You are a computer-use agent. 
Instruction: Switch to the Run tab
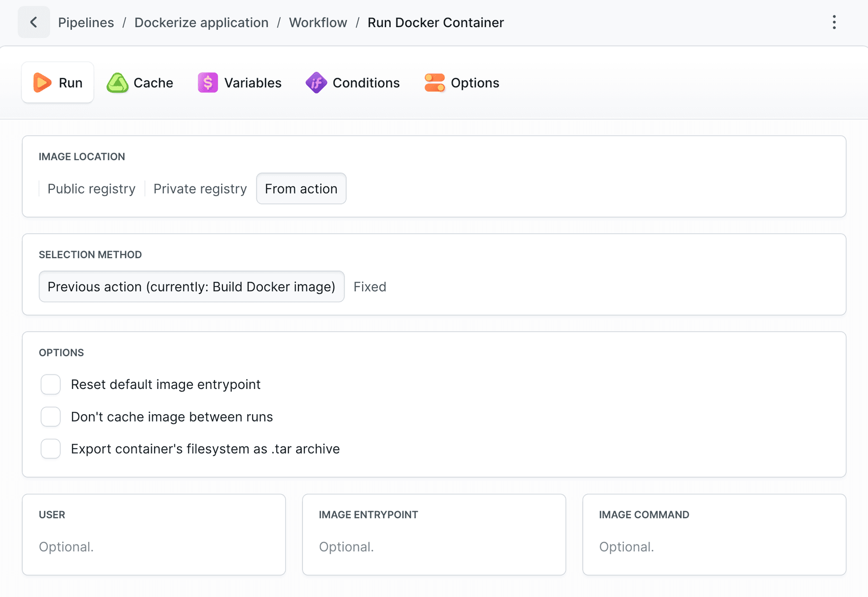coord(58,82)
